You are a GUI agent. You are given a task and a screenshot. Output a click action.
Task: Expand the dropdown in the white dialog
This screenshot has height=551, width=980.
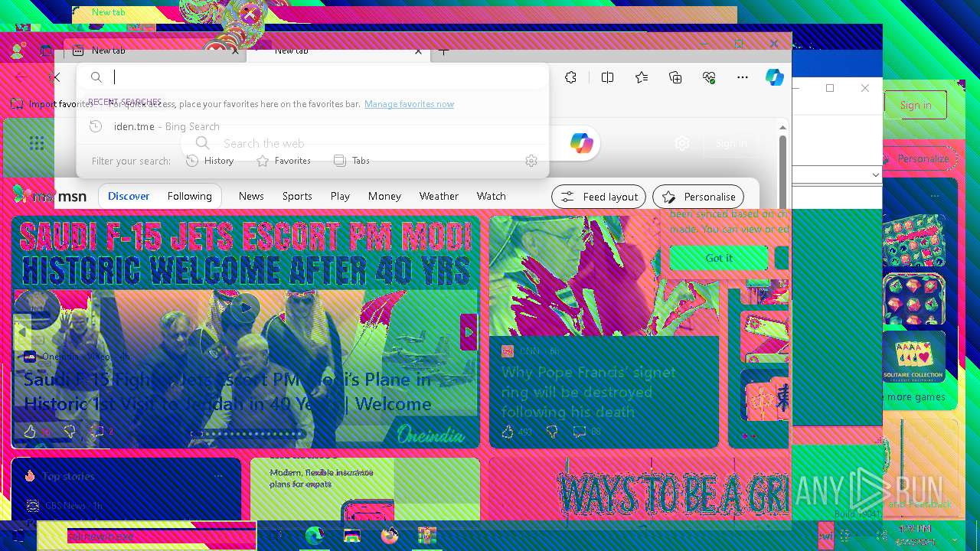(x=876, y=175)
